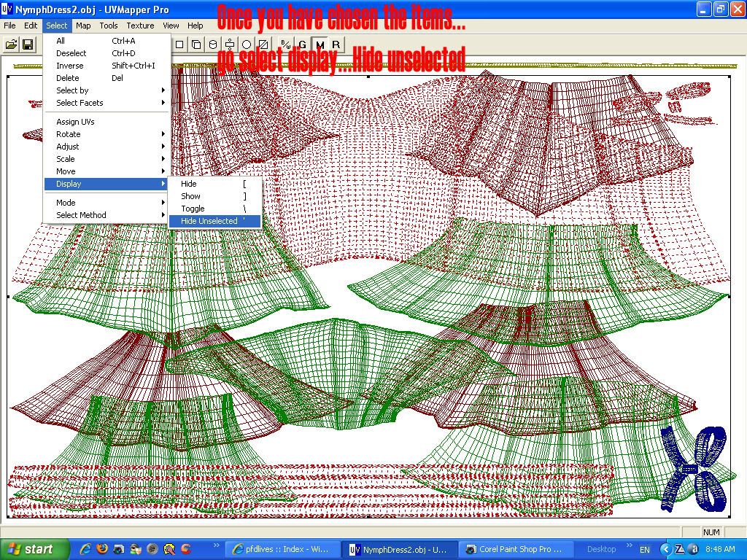Toggle the G button in the toolbar
This screenshot has width=747, height=560.
(303, 45)
